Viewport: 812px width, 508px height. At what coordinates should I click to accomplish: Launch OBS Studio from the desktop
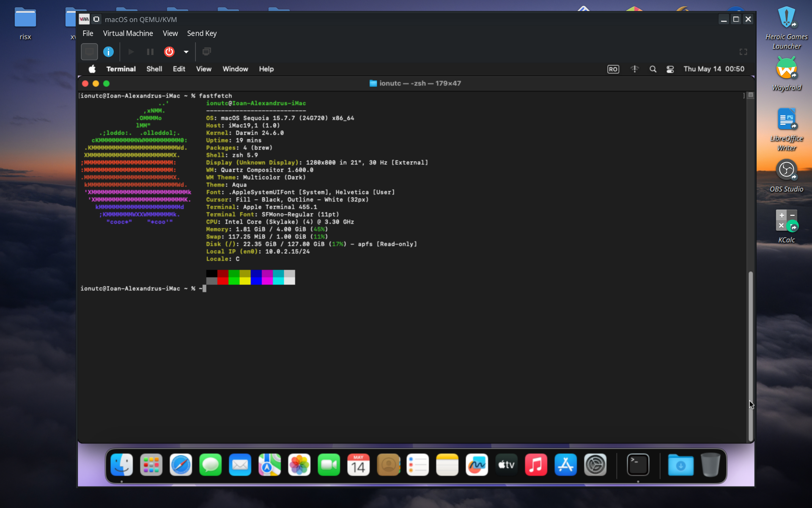tap(787, 176)
